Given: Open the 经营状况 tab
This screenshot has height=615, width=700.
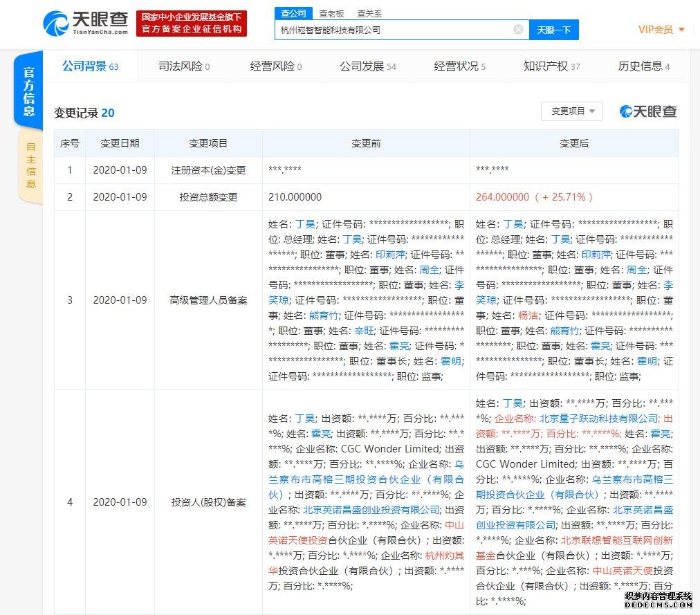Looking at the screenshot, I should [x=460, y=66].
